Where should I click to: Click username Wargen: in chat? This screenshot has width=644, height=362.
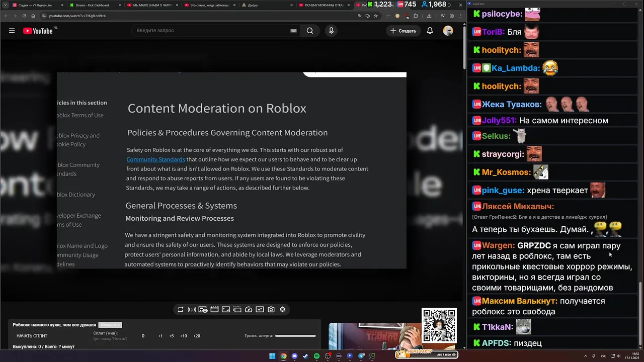click(x=498, y=245)
